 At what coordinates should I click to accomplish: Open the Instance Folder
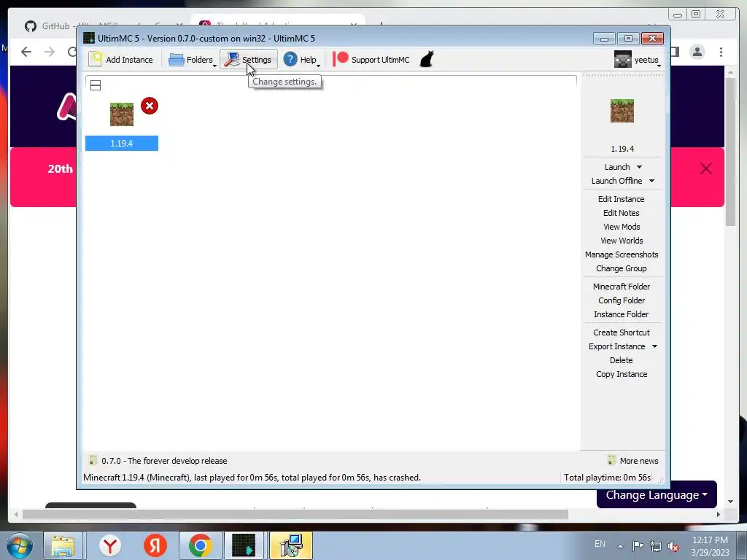tap(622, 314)
